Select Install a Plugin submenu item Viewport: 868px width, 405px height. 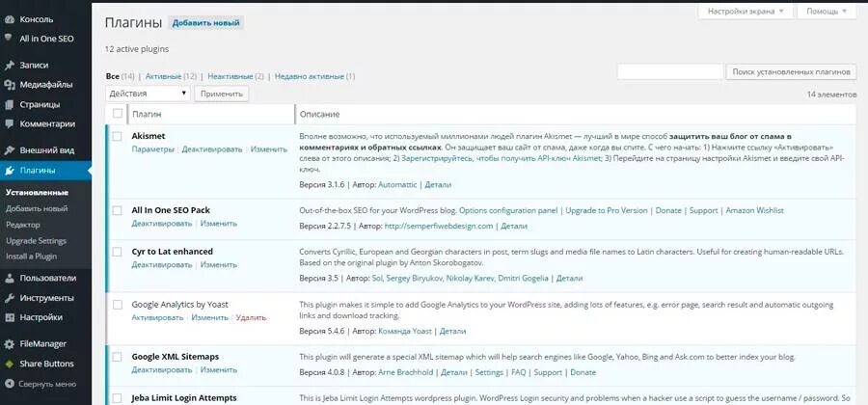coord(32,256)
